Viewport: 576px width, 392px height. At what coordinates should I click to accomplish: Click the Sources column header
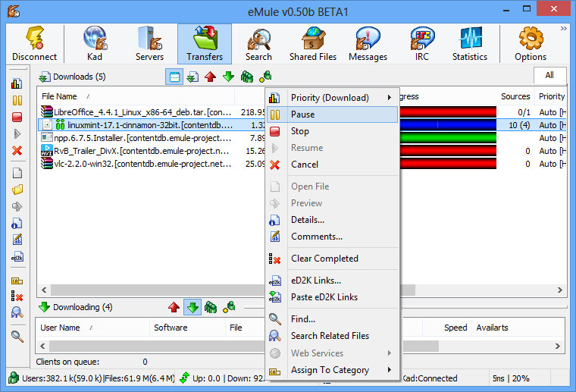[x=515, y=96]
